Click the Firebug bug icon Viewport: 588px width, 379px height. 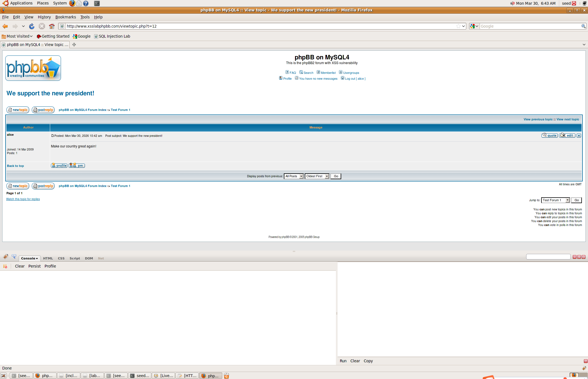[x=6, y=257]
